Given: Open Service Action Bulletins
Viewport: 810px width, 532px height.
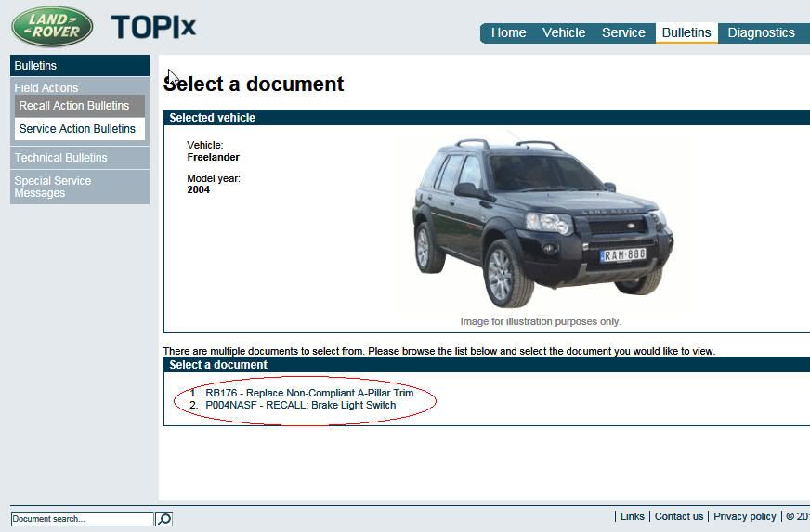Looking at the screenshot, I should tap(80, 129).
